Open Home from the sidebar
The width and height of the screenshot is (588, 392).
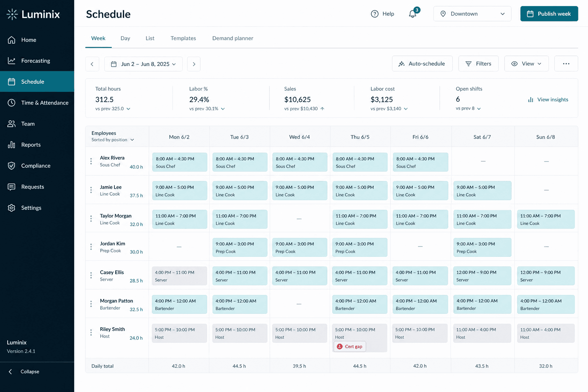[x=37, y=40]
